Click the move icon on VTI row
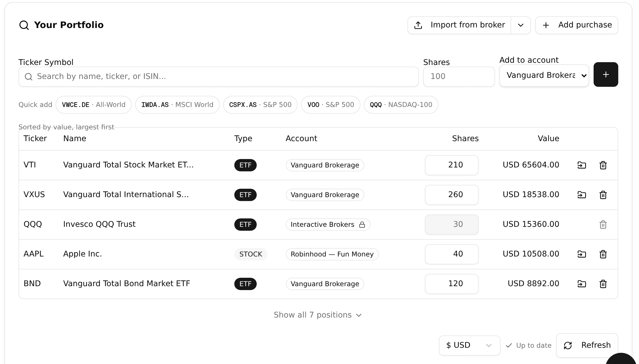 click(x=582, y=165)
